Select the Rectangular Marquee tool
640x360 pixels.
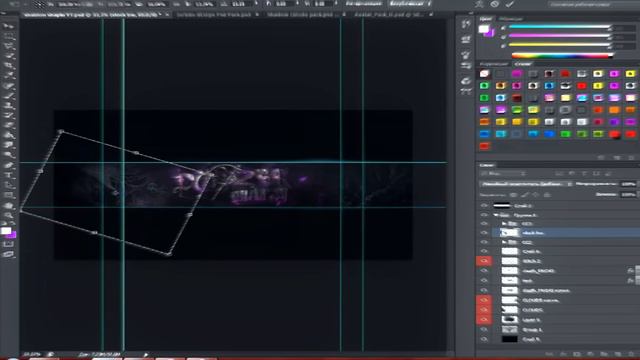pyautogui.click(x=9, y=36)
